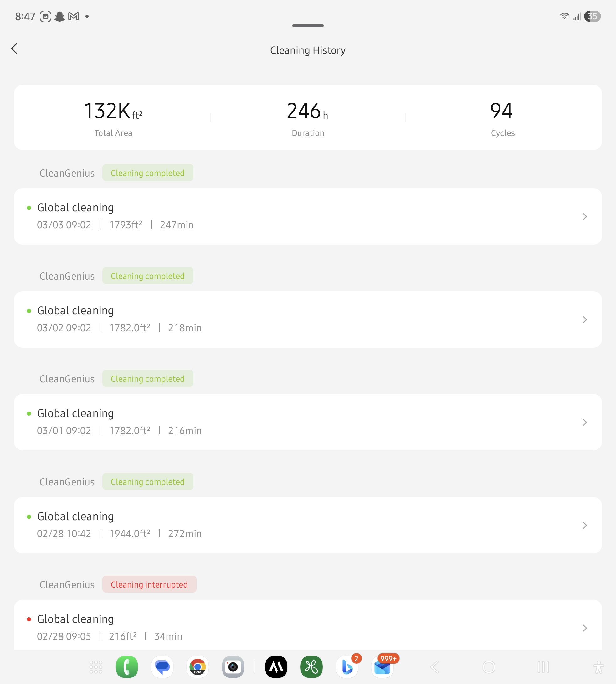Expand the 03/03 09:02 cleaning entry chevron
Image resolution: width=616 pixels, height=684 pixels.
coord(584,217)
